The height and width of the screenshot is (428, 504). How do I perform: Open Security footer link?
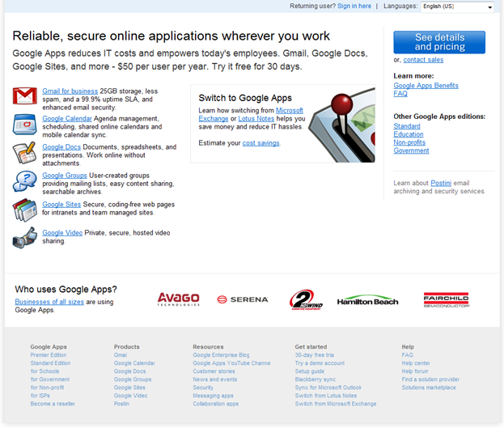click(x=203, y=388)
